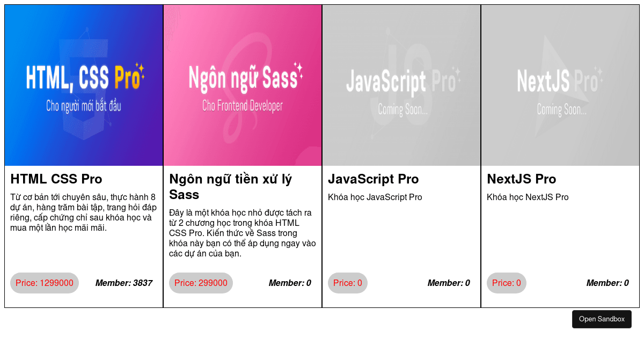Click the NextJS Pro course heading
This screenshot has height=338, width=644.
click(522, 179)
